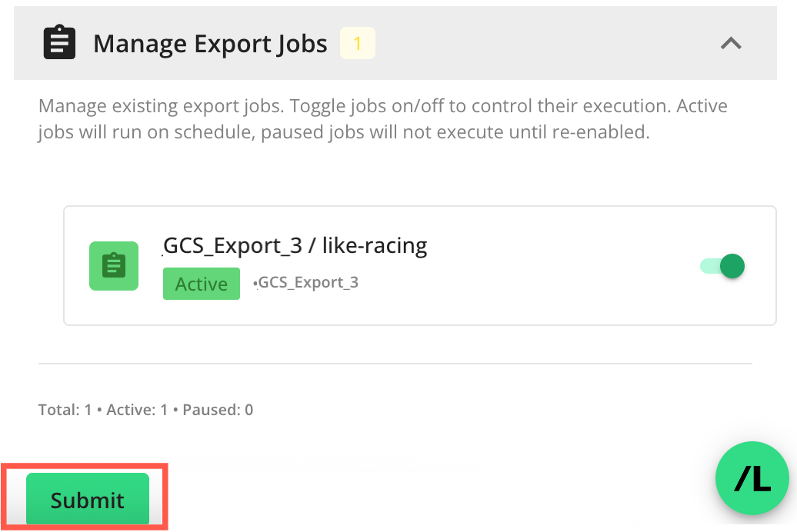Viewport: 797px width, 532px height.
Task: Click the green clipboard job icon
Action: point(114,266)
